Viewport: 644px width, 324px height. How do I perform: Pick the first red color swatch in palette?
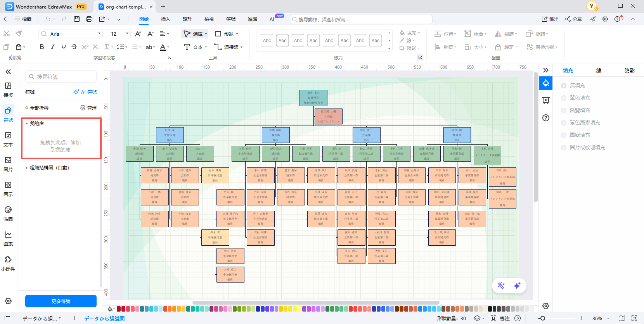[x=119, y=309]
